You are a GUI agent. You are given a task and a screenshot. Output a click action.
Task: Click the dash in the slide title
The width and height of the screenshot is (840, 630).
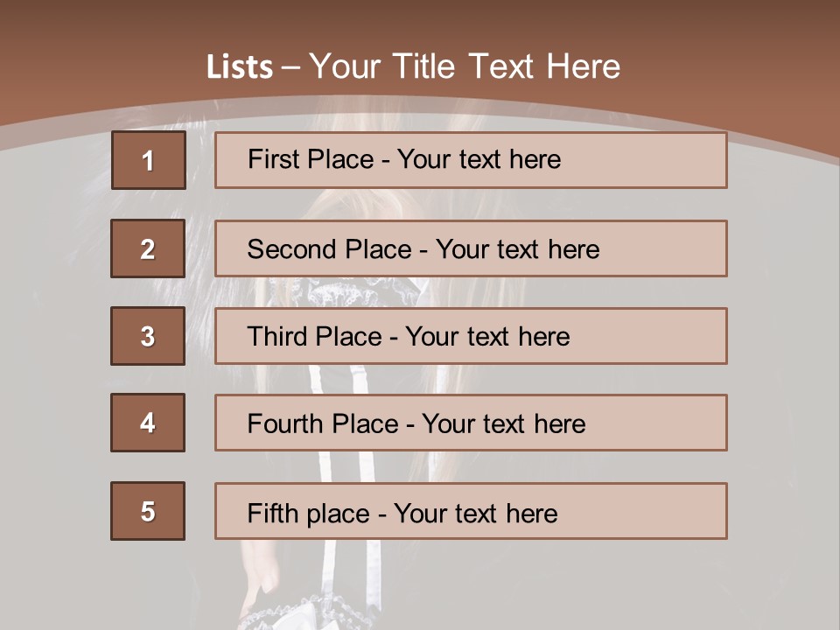tap(290, 67)
